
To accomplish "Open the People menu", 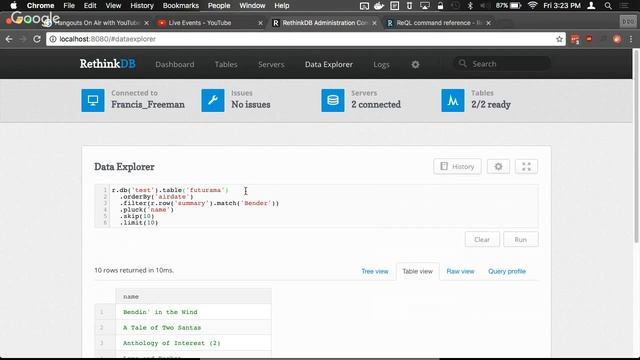I will tap(219, 6).
